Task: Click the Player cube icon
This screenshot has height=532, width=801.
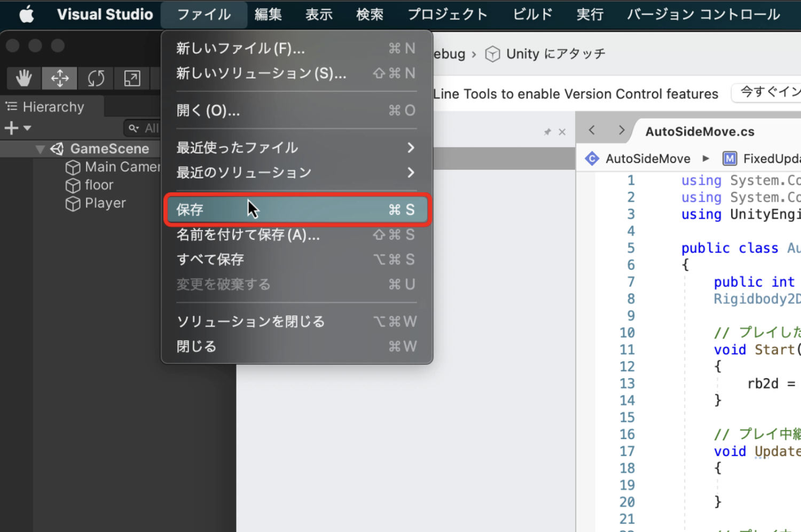Action: click(x=73, y=204)
